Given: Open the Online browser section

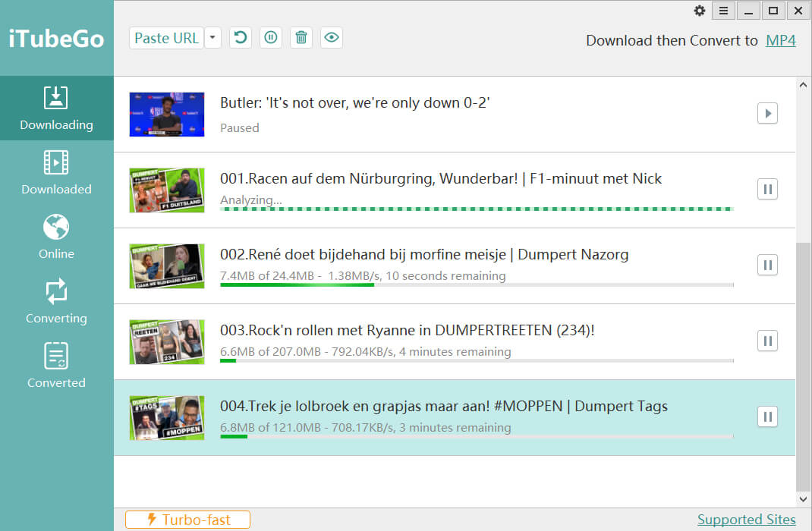Looking at the screenshot, I should (56, 237).
